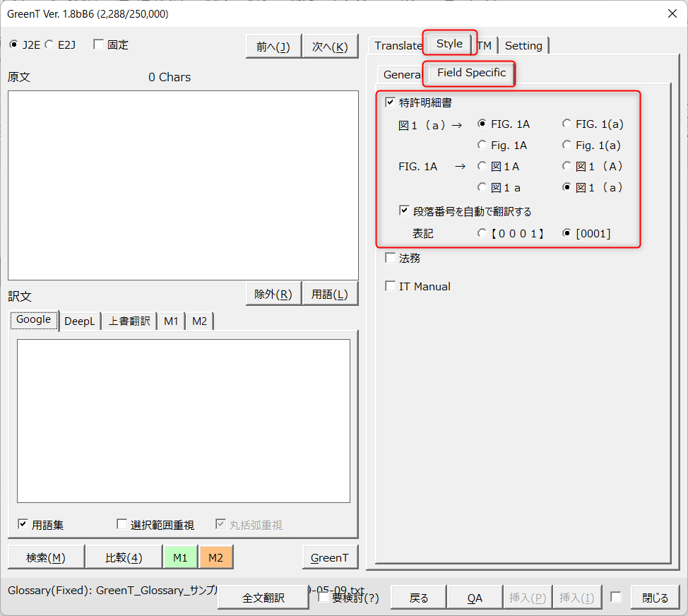The width and height of the screenshot is (688, 616).
Task: Click the green M1 button
Action: (180, 557)
